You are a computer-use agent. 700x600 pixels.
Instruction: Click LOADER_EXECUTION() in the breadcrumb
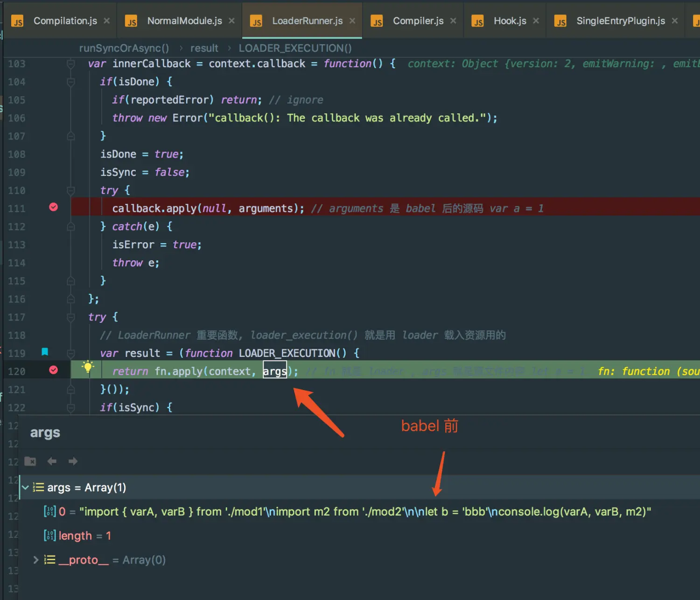(x=295, y=48)
